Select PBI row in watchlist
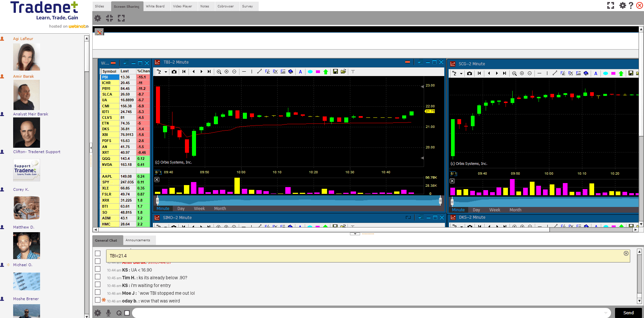This screenshot has height=318, width=644. pyautogui.click(x=126, y=77)
